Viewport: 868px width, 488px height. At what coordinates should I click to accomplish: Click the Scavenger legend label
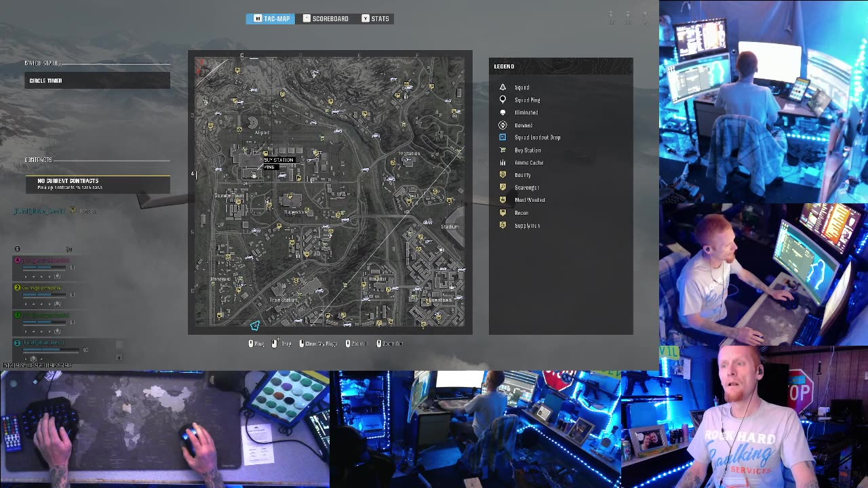[526, 188]
